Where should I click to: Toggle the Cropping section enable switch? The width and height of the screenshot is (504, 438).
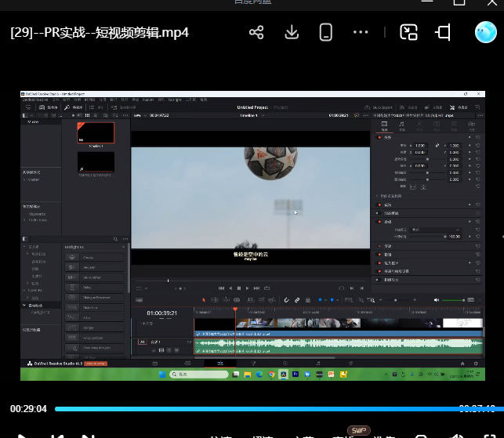[379, 205]
